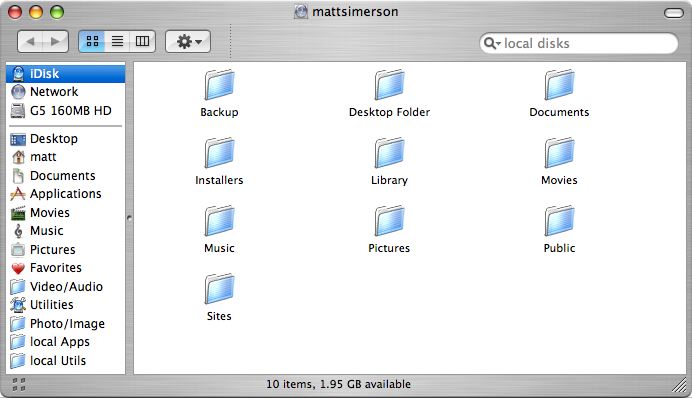Open the Action gear dropdown menu
This screenshot has width=692, height=398.
(188, 41)
